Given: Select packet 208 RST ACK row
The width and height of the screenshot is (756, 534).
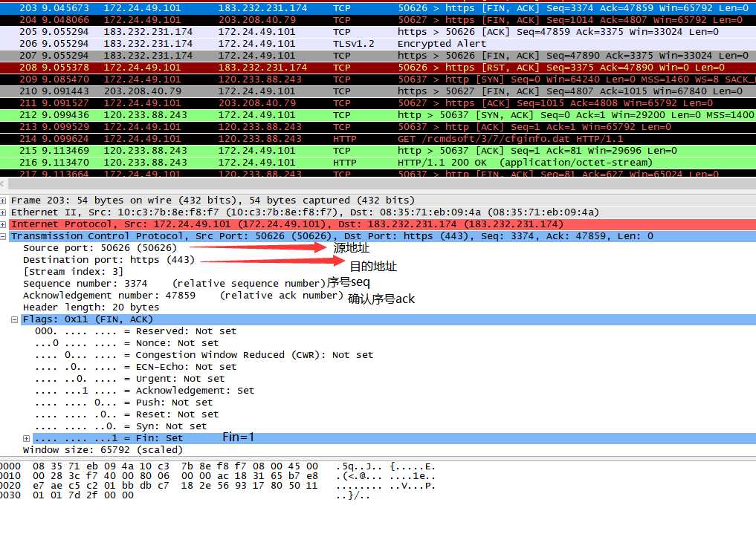Looking at the screenshot, I should tap(378, 68).
